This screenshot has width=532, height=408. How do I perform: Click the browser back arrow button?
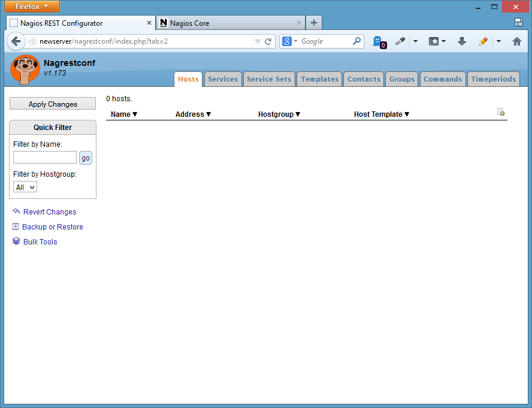pos(16,41)
